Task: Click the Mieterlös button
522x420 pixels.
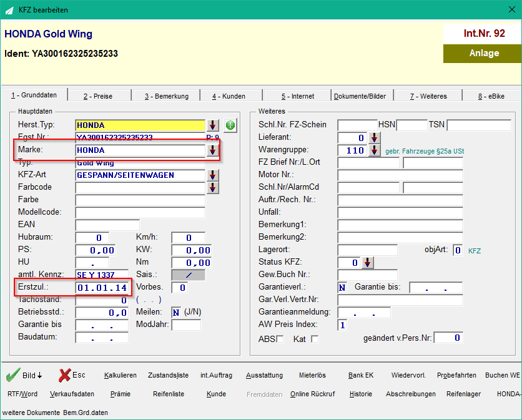Action: (312, 375)
